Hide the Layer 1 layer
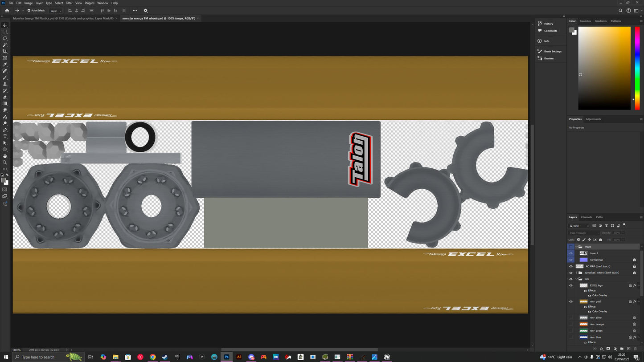Screen dimensions: 644x362 [x=571, y=253]
